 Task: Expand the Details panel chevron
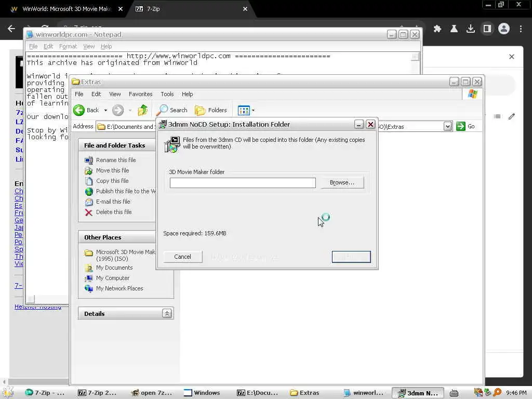click(167, 313)
